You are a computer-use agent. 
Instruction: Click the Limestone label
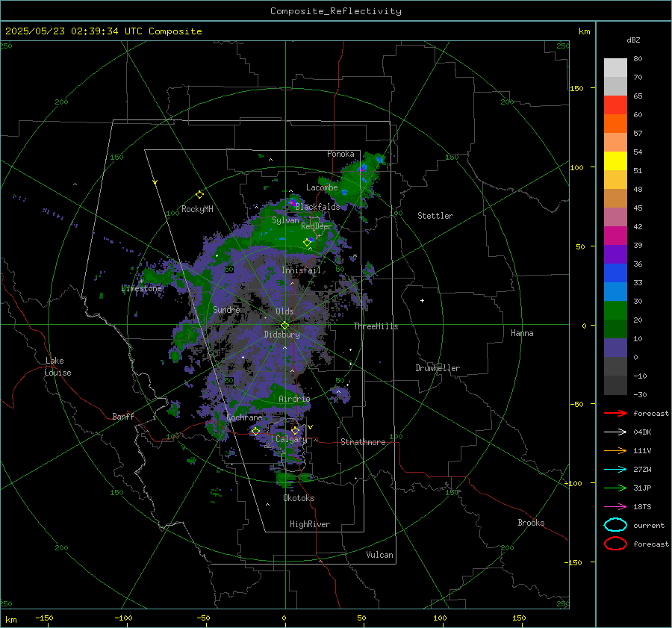[141, 288]
